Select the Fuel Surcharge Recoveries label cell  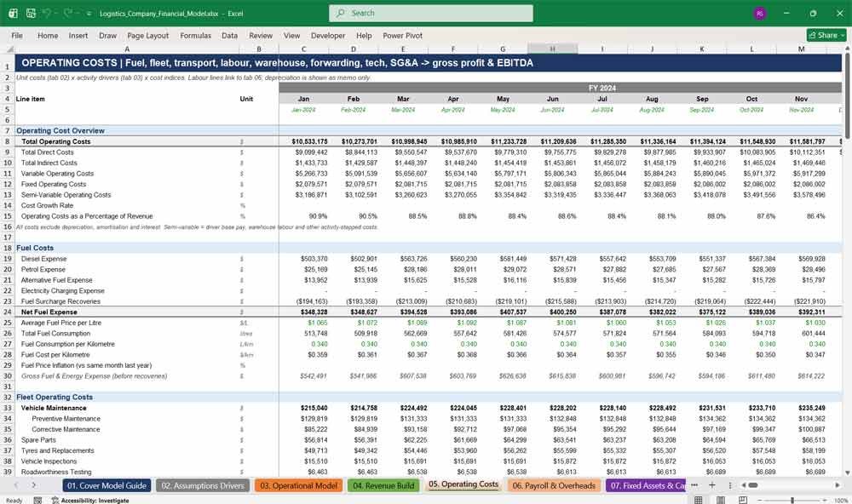click(128, 301)
